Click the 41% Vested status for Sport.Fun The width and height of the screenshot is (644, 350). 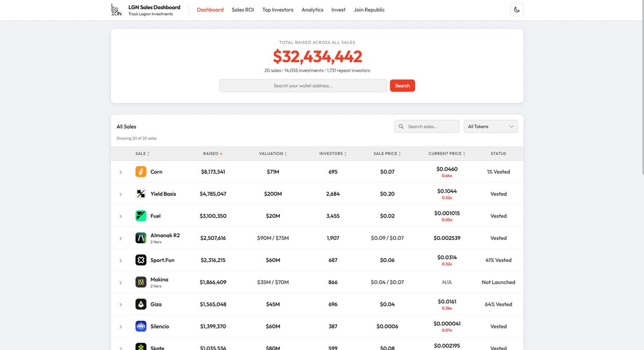tap(499, 260)
